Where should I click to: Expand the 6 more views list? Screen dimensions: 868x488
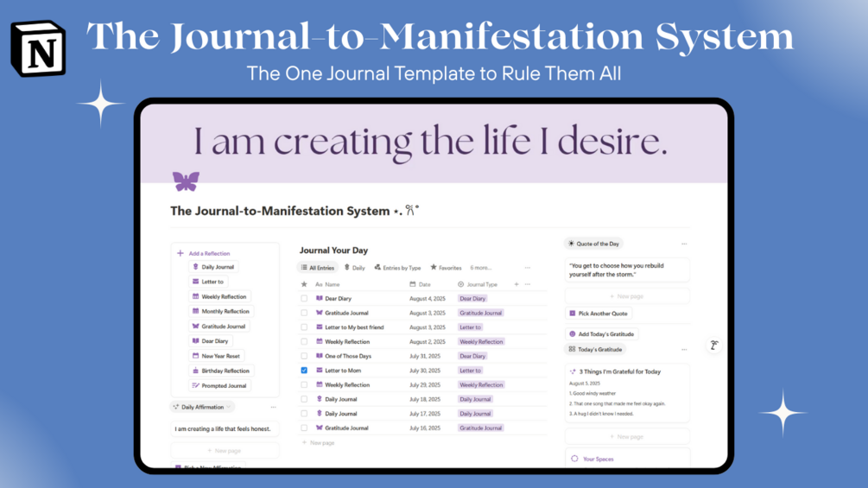point(480,268)
